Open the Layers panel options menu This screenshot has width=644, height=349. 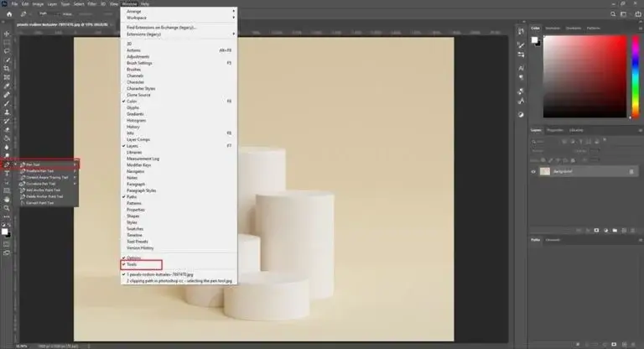641,130
